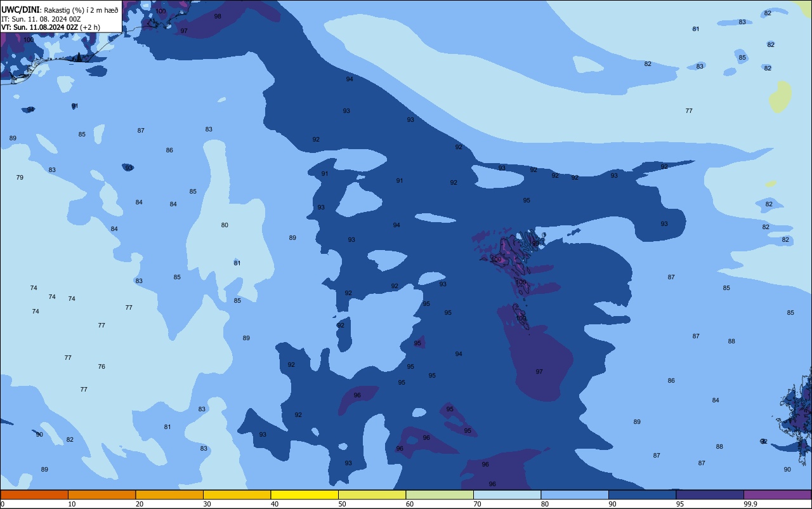The height and width of the screenshot is (509, 812).
Task: Select the 50–60 yellow-green legend segment
Action: click(372, 494)
